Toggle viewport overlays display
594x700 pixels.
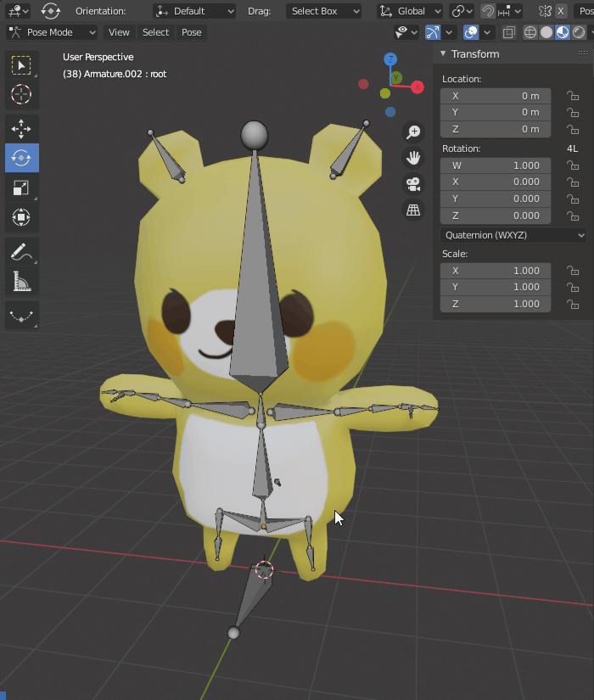471,32
